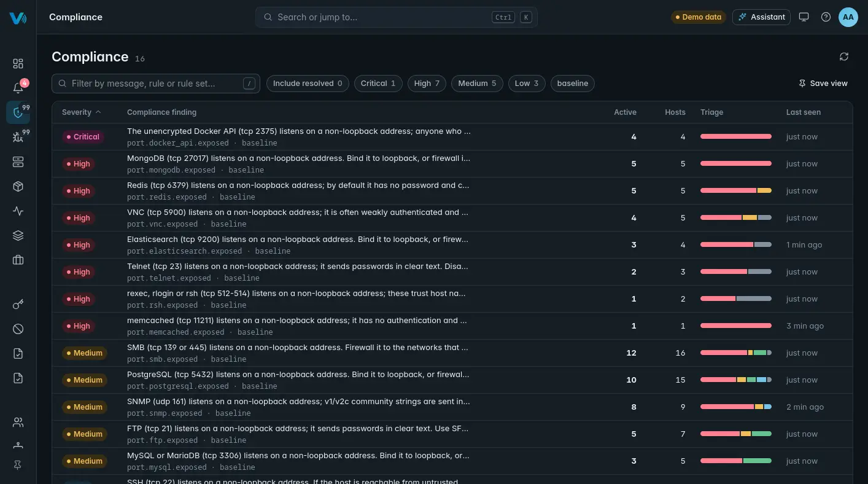Click the PostgreSQL row triage bar
Image resolution: width=868 pixels, height=484 pixels.
click(736, 380)
